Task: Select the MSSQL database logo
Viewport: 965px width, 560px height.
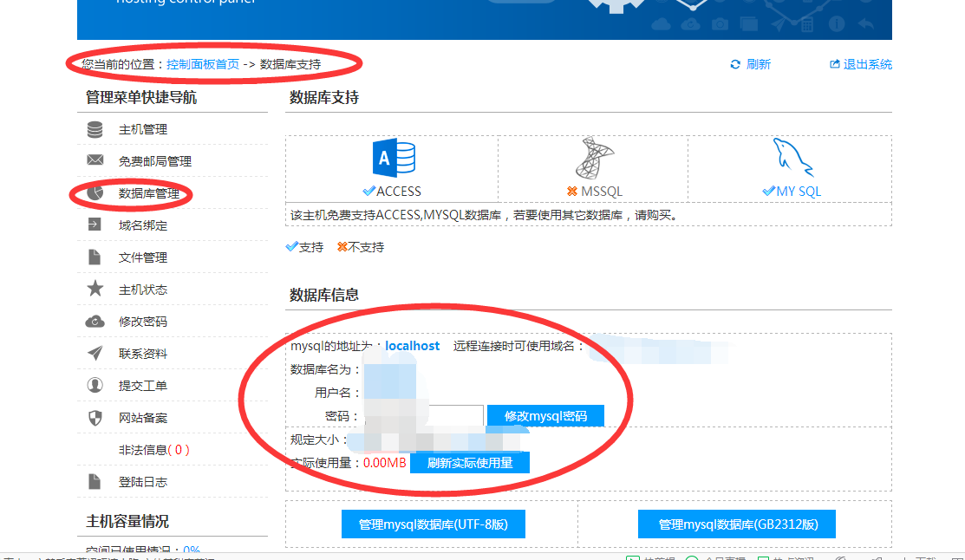Action: 594,159
